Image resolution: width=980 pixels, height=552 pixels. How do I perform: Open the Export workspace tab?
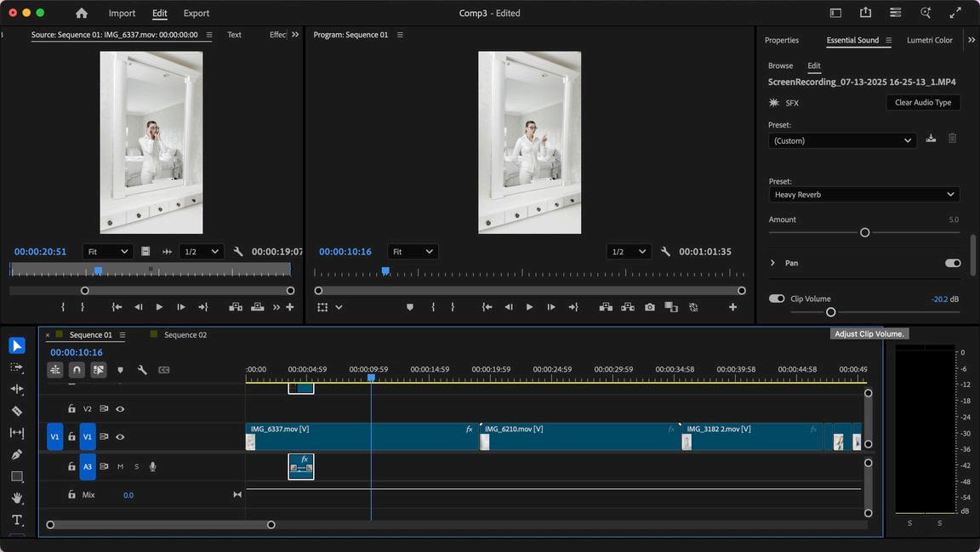pos(197,13)
